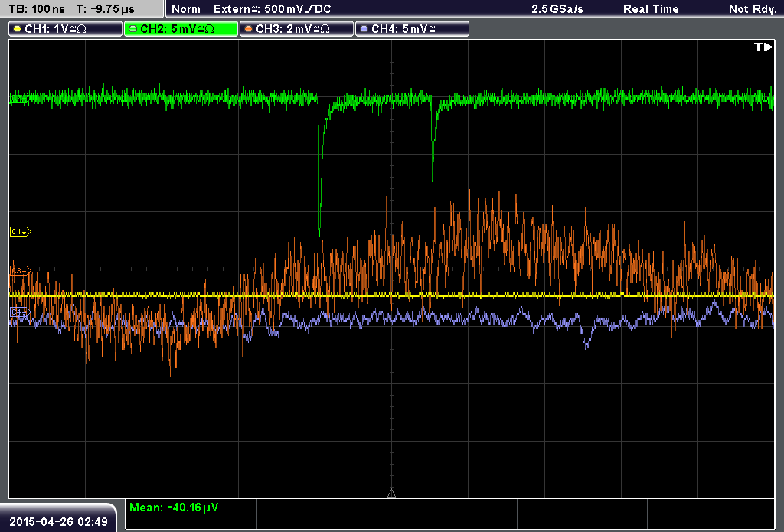The image size is (784, 532).
Task: Click the yellow CH1 indicator dot
Action: pyautogui.click(x=18, y=29)
